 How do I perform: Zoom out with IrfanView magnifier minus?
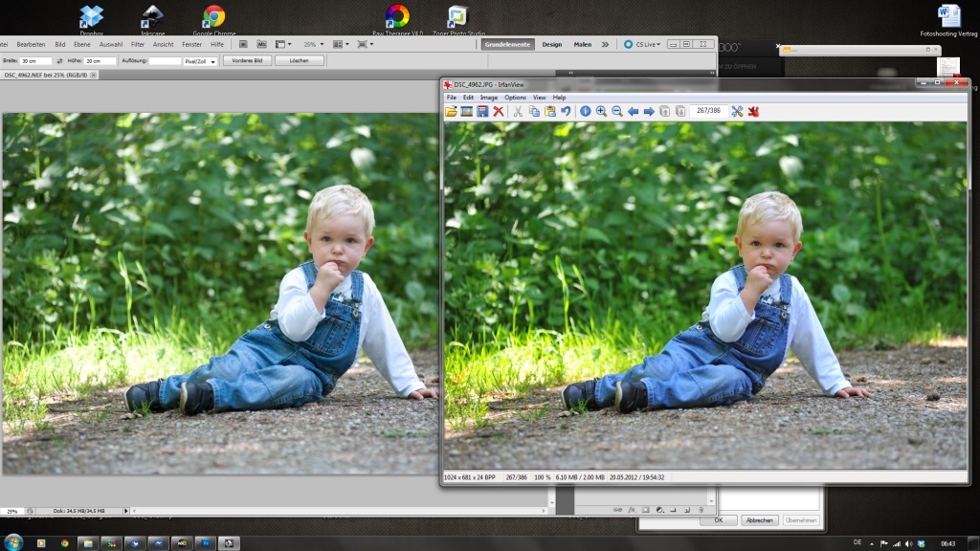pos(617,111)
